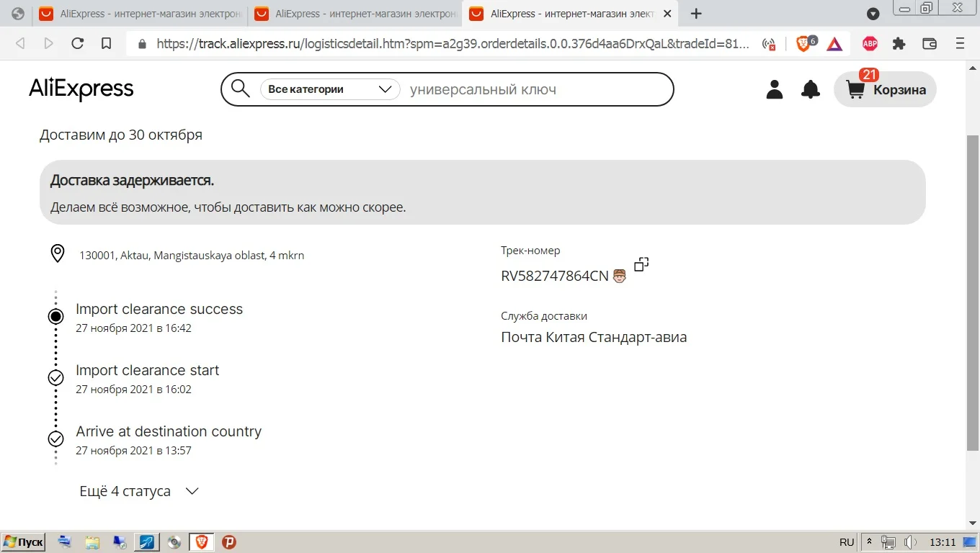
Task: Open the Корзина shopping cart
Action: tap(885, 89)
